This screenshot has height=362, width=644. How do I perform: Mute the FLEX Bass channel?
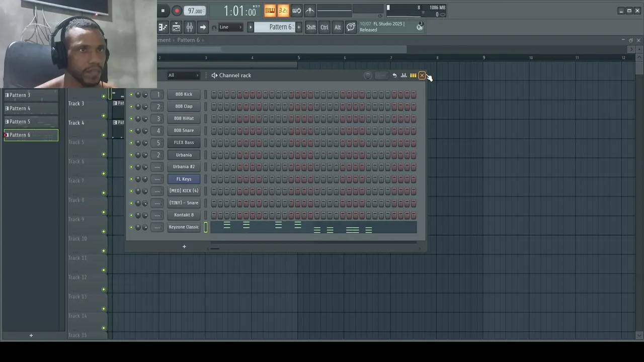[131, 143]
